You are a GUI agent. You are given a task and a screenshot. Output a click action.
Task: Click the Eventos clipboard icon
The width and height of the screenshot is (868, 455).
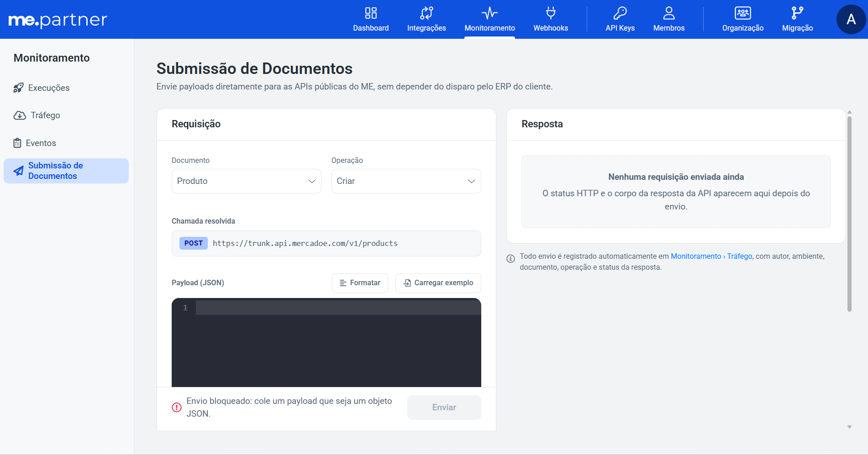tap(17, 143)
